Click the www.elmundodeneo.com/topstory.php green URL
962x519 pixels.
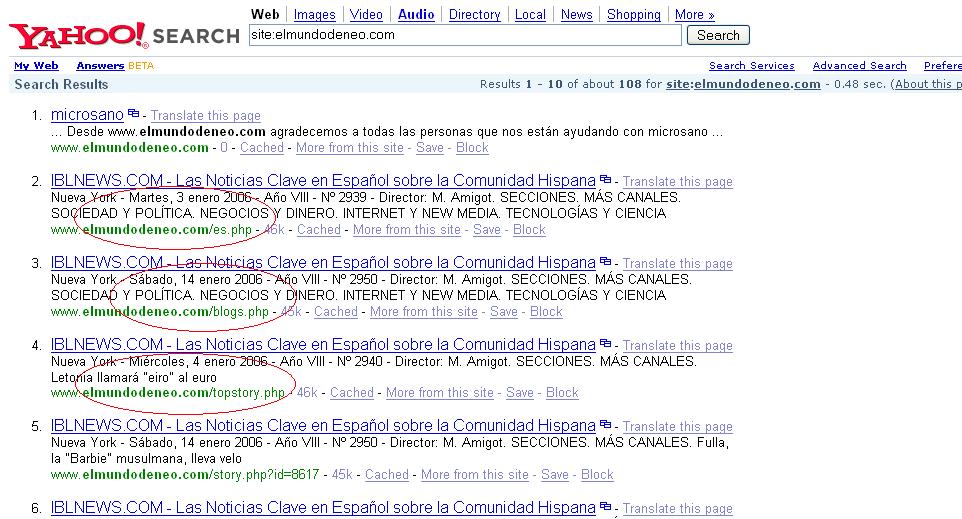pyautogui.click(x=168, y=393)
